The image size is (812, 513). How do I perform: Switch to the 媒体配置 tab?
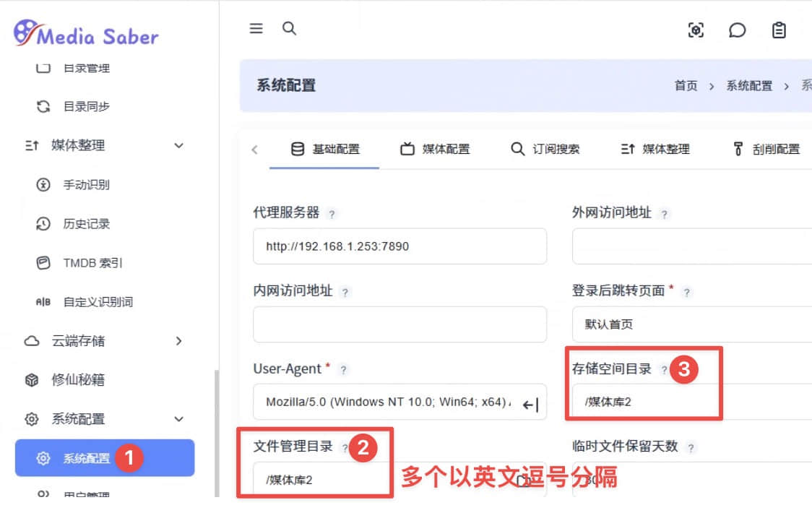tap(436, 150)
